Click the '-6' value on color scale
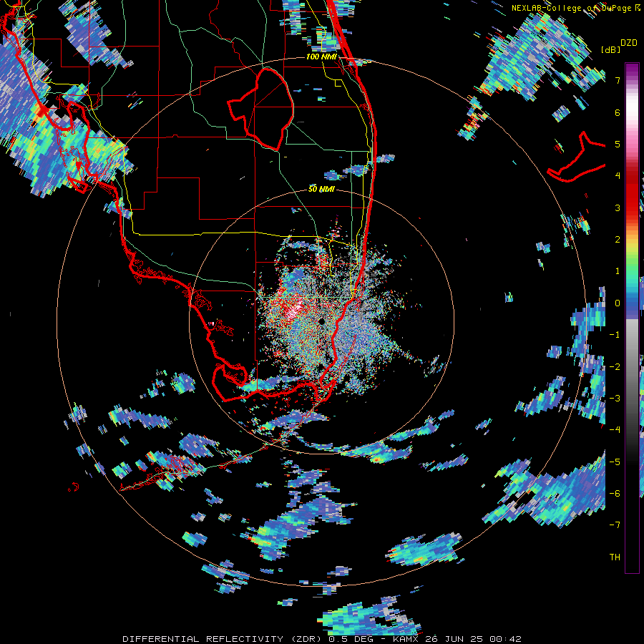Viewport: 644px width, 644px height. pos(615,493)
